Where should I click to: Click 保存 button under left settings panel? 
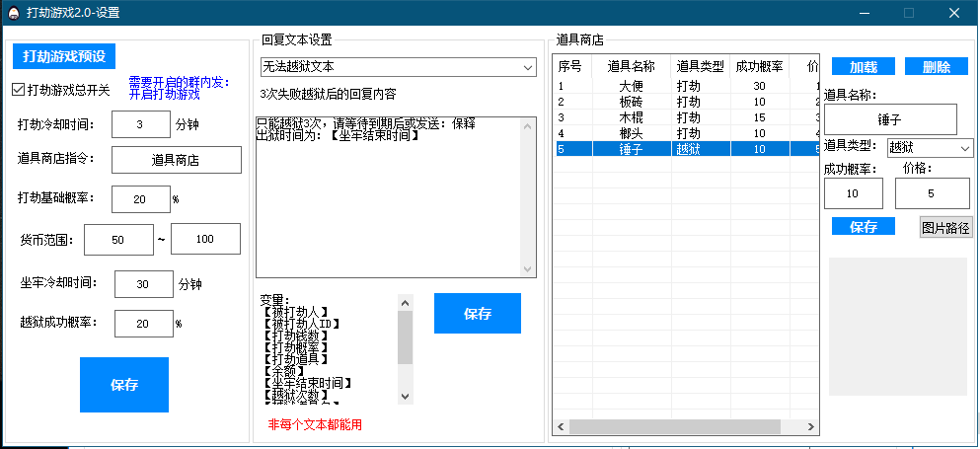[124, 385]
